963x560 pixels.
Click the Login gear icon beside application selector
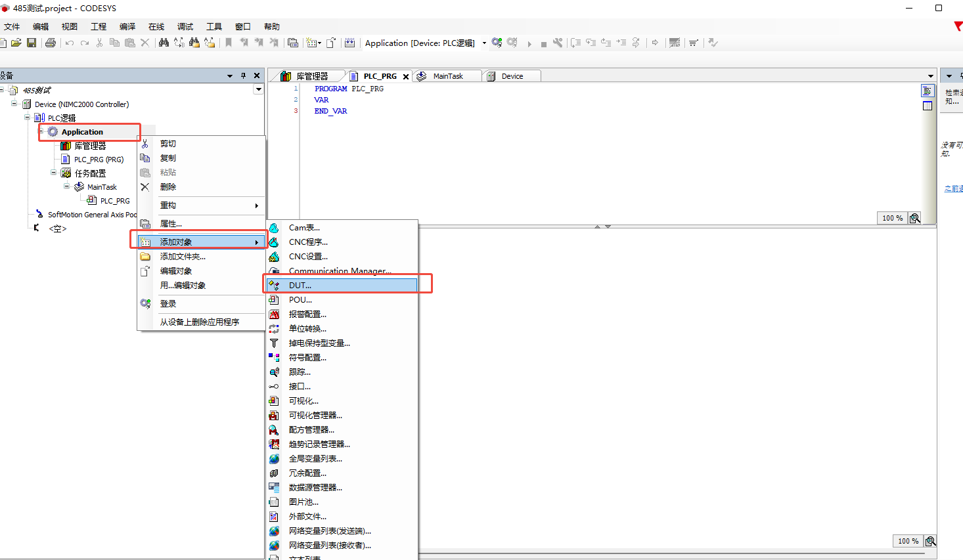pos(497,43)
